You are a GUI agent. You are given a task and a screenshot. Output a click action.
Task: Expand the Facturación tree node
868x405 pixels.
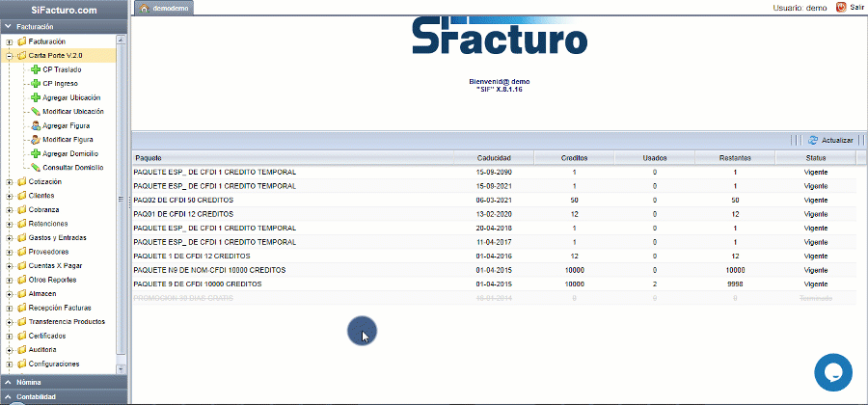coord(9,42)
